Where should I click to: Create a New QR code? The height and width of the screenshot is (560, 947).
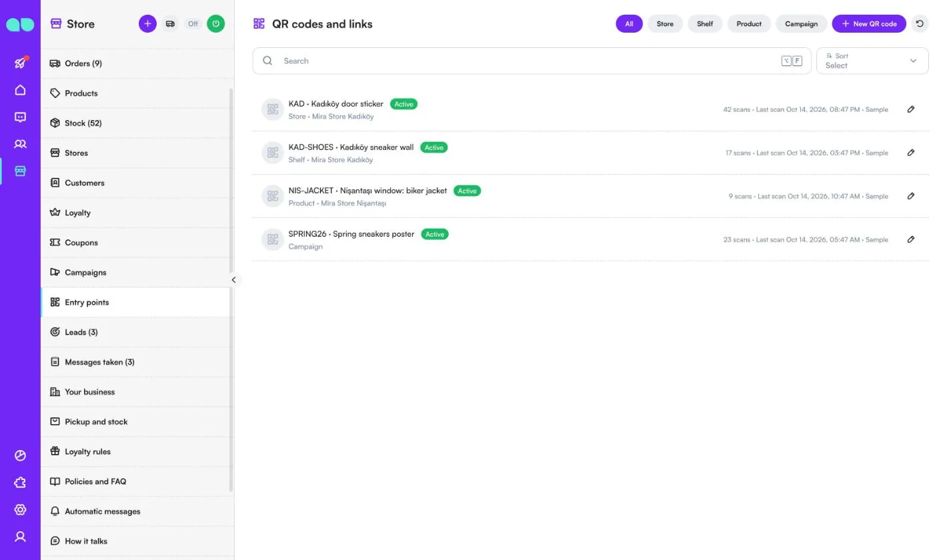pyautogui.click(x=869, y=24)
